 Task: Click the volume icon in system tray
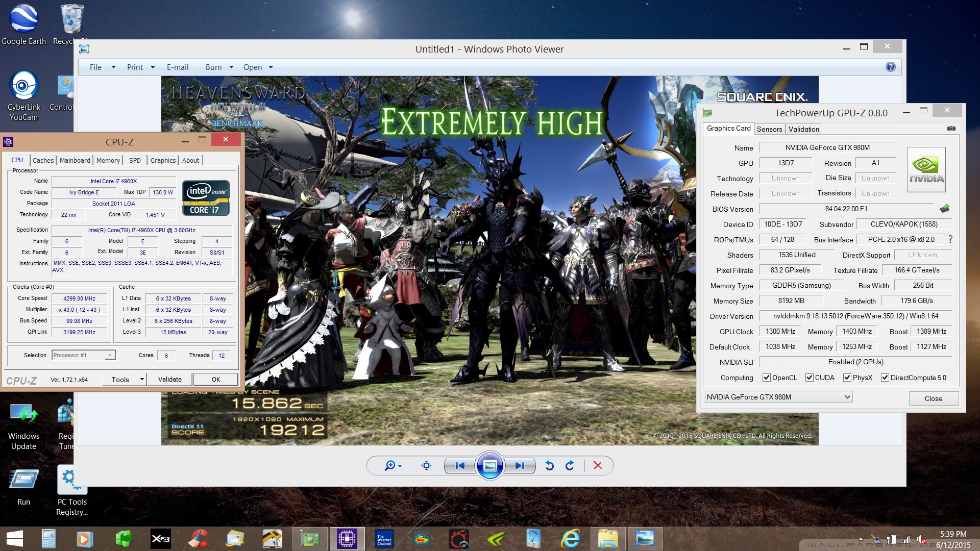921,539
